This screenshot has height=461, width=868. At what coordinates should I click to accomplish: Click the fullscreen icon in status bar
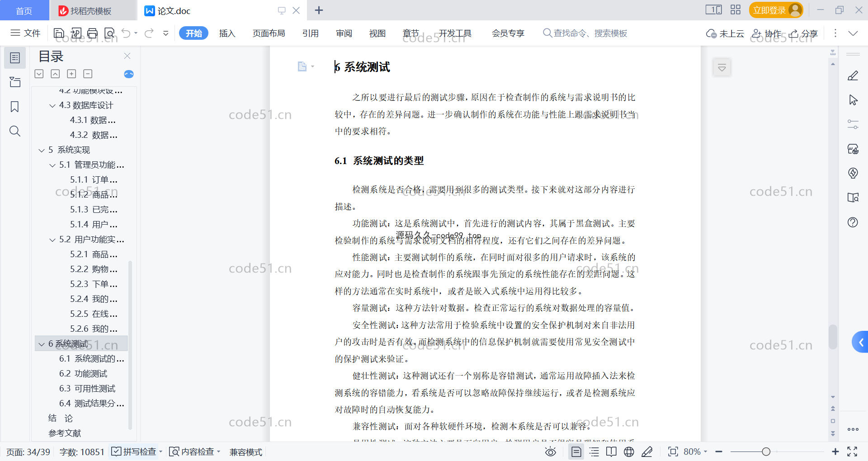pyautogui.click(x=853, y=452)
